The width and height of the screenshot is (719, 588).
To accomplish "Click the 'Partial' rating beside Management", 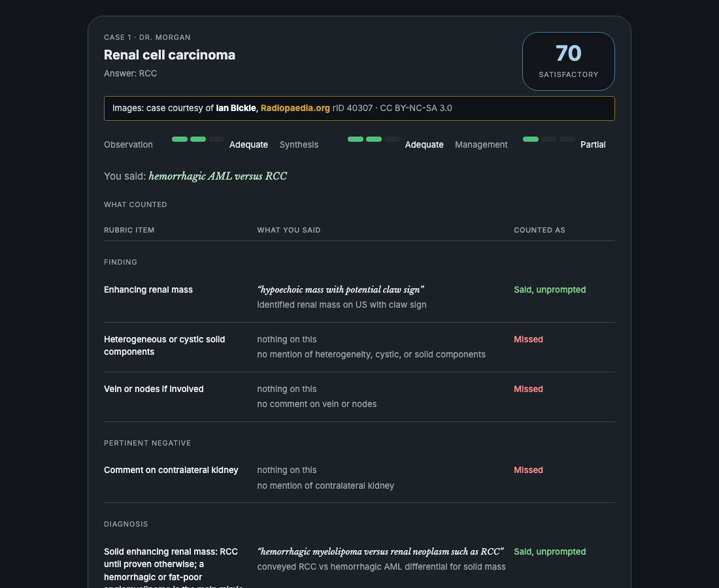I will click(593, 145).
